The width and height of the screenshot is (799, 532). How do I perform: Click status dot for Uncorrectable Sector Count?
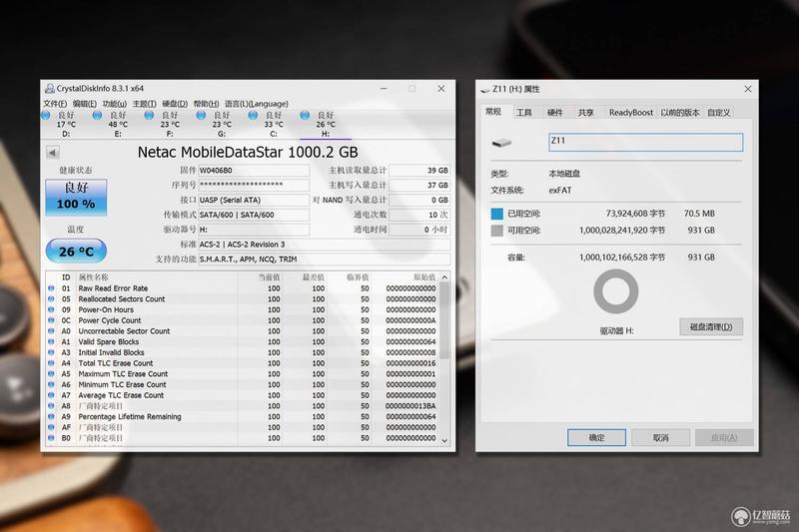(x=51, y=331)
